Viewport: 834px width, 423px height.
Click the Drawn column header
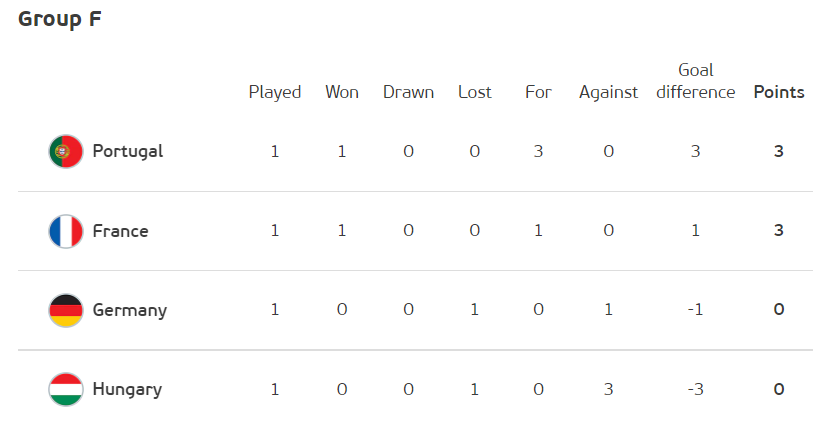click(408, 92)
